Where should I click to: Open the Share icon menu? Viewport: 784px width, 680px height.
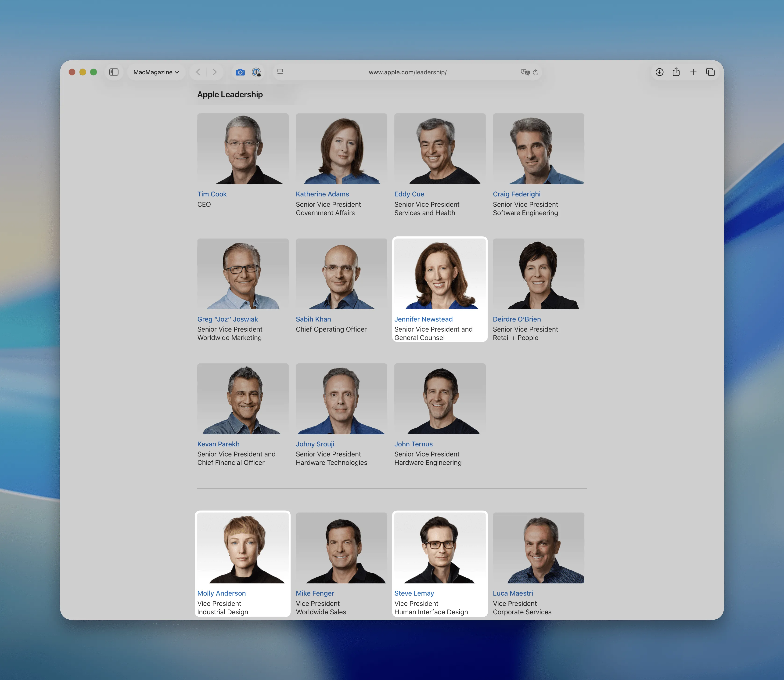[x=676, y=72]
